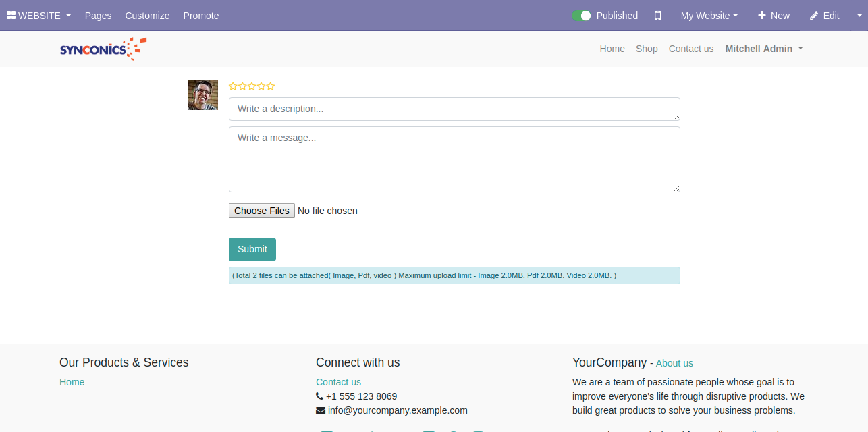Image resolution: width=868 pixels, height=432 pixels.
Task: Open the Promote menu
Action: click(x=201, y=16)
